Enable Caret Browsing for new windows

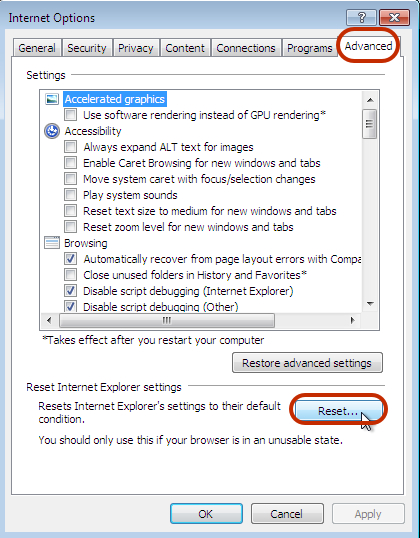(71, 163)
